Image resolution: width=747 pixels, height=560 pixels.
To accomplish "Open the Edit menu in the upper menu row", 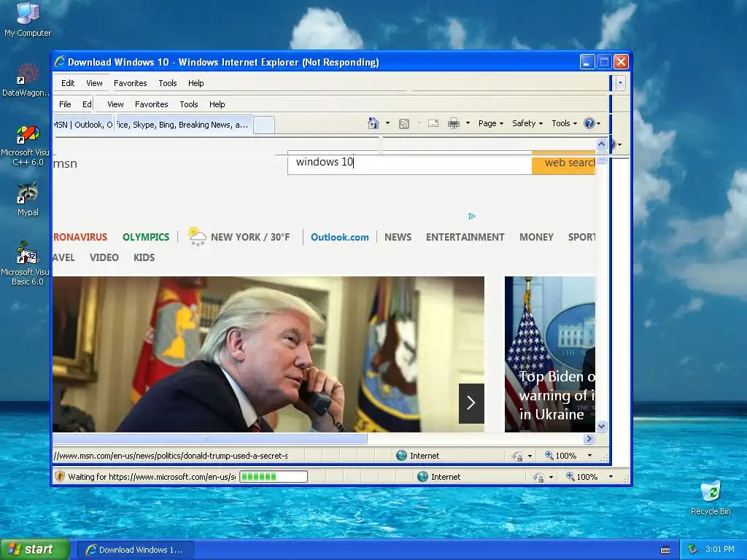I will (x=68, y=83).
